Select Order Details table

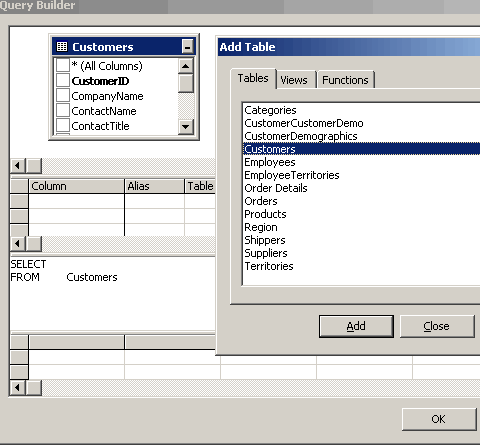click(x=276, y=188)
